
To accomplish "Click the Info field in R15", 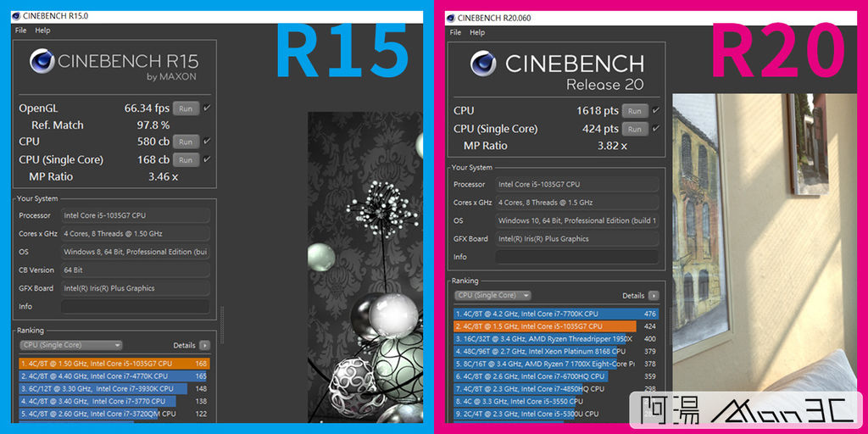I will pyautogui.click(x=136, y=307).
